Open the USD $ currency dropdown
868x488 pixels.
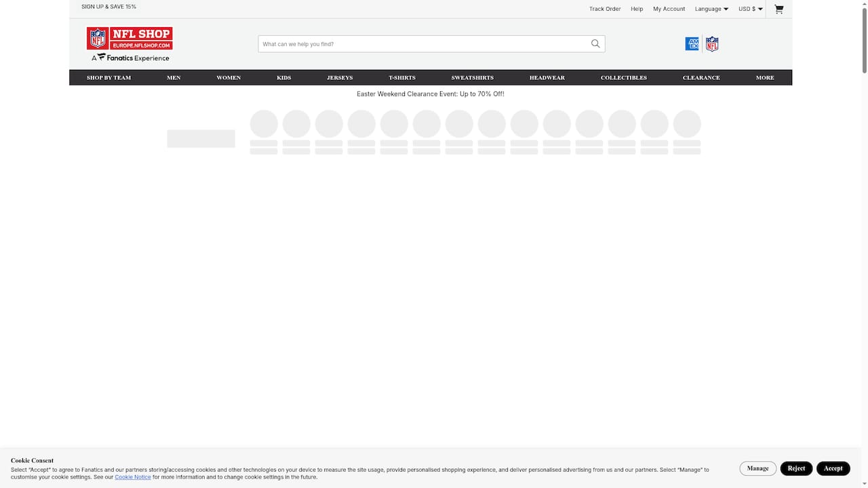click(751, 9)
